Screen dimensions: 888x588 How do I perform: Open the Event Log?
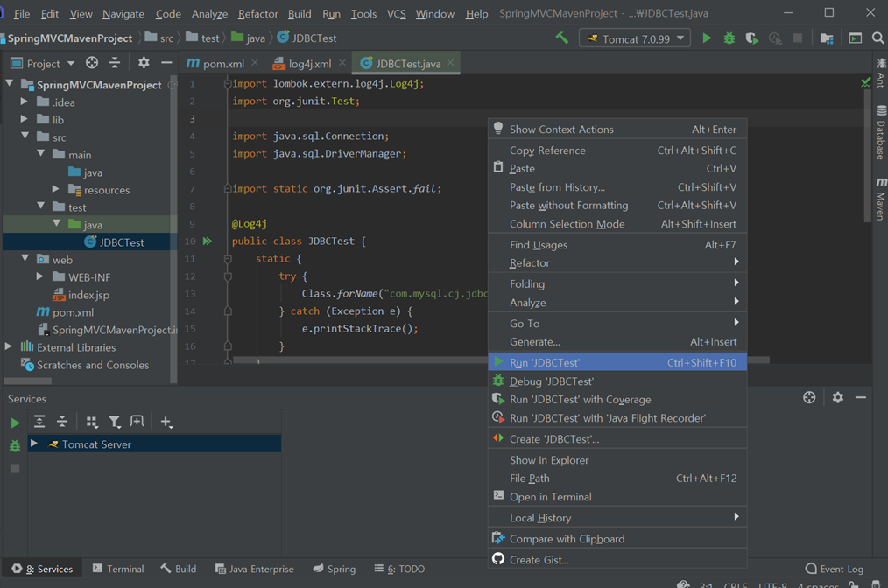835,569
